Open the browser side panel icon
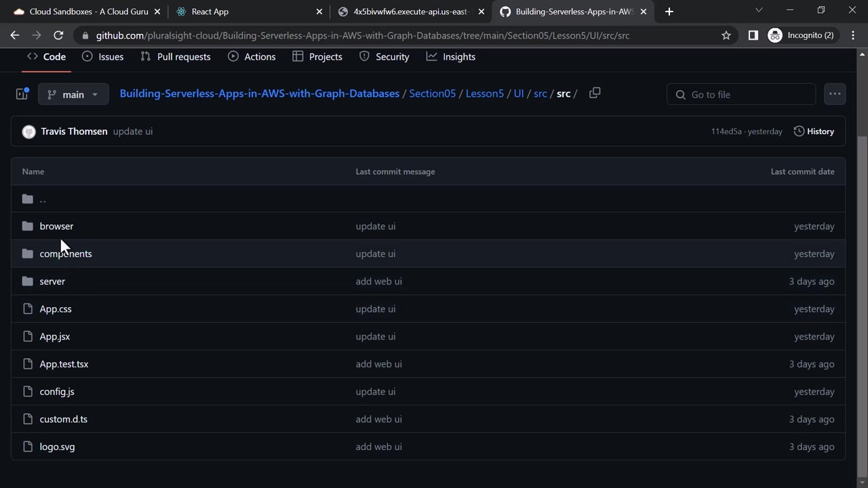The height and width of the screenshot is (488, 868). pyautogui.click(x=753, y=35)
